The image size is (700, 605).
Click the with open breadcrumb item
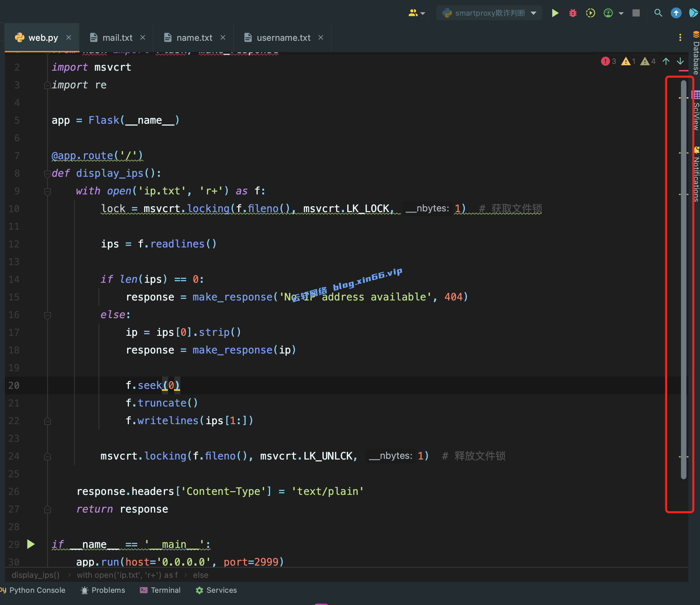point(127,575)
